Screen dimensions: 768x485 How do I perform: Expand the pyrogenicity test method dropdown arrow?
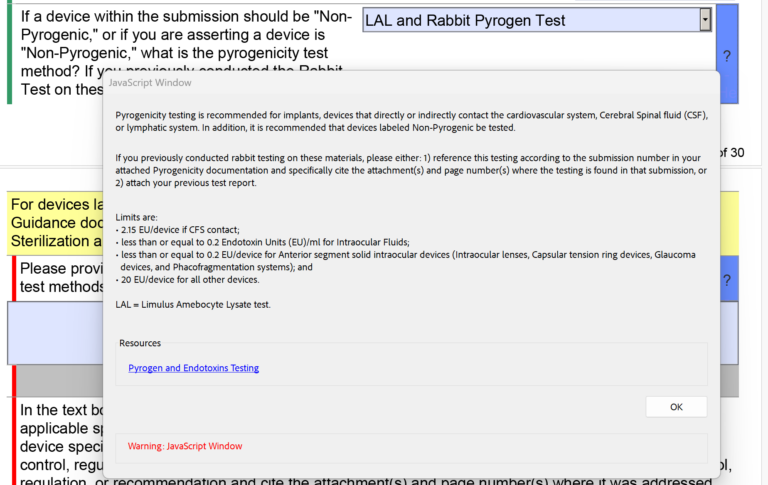705,20
